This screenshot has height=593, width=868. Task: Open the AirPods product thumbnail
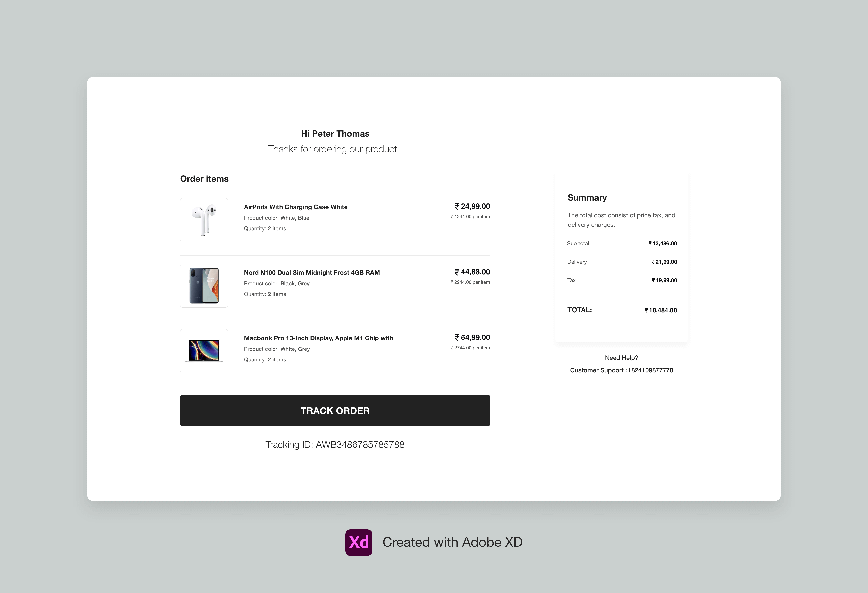204,220
